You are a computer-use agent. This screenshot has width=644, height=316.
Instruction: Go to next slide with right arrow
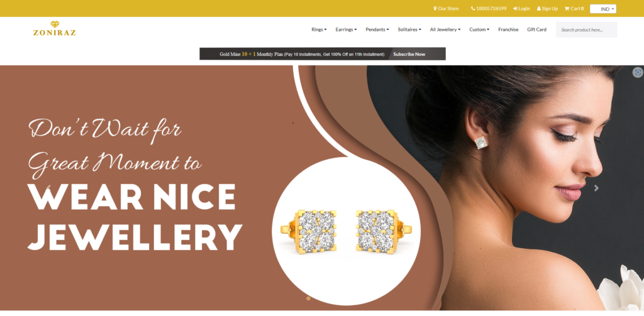click(x=596, y=188)
